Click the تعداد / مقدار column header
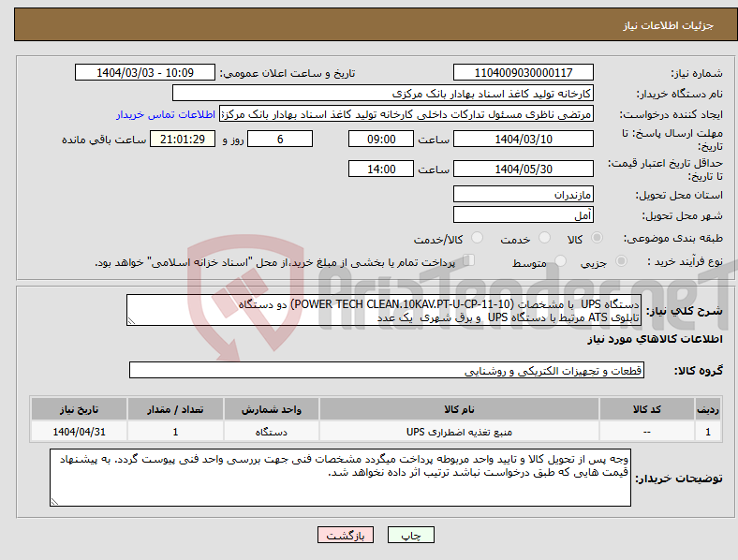Screen dimensions: 738x560 (175, 409)
